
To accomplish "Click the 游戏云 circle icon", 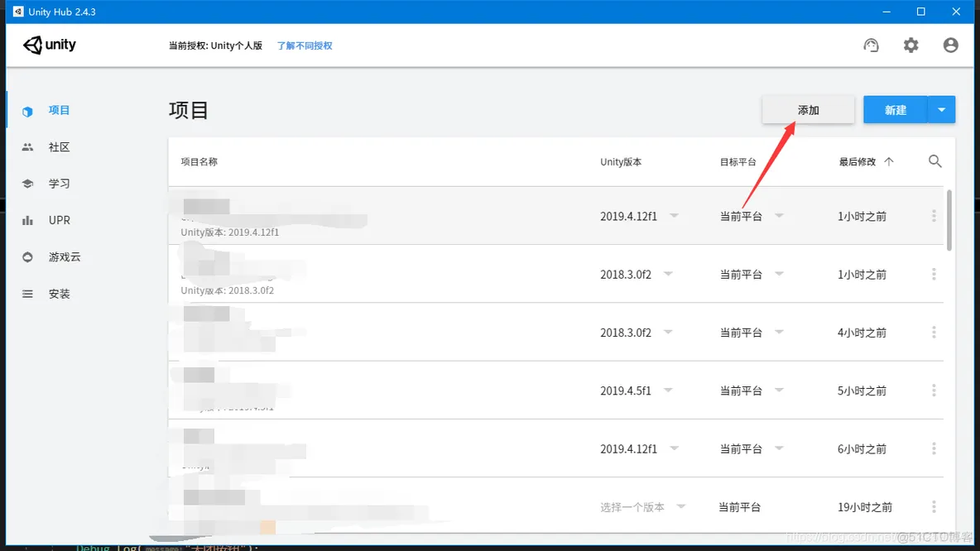I will pyautogui.click(x=26, y=256).
